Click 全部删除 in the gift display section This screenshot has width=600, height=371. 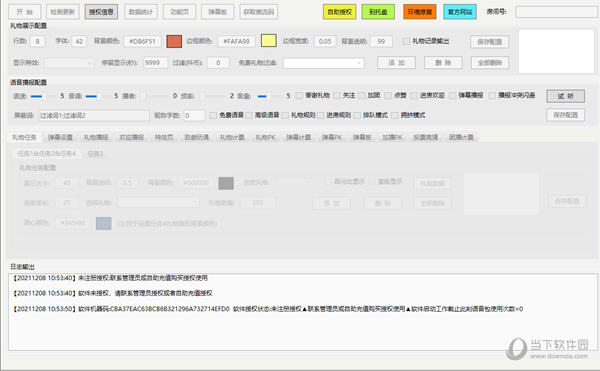[489, 62]
